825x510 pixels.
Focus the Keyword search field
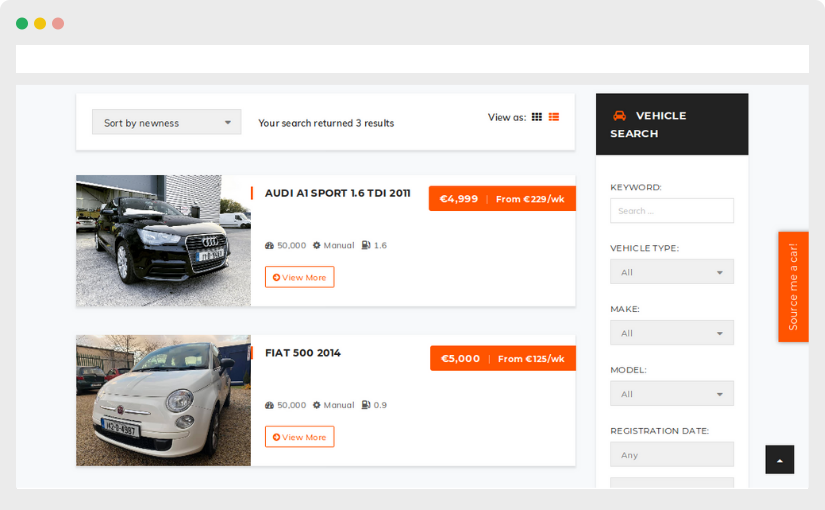pos(671,211)
